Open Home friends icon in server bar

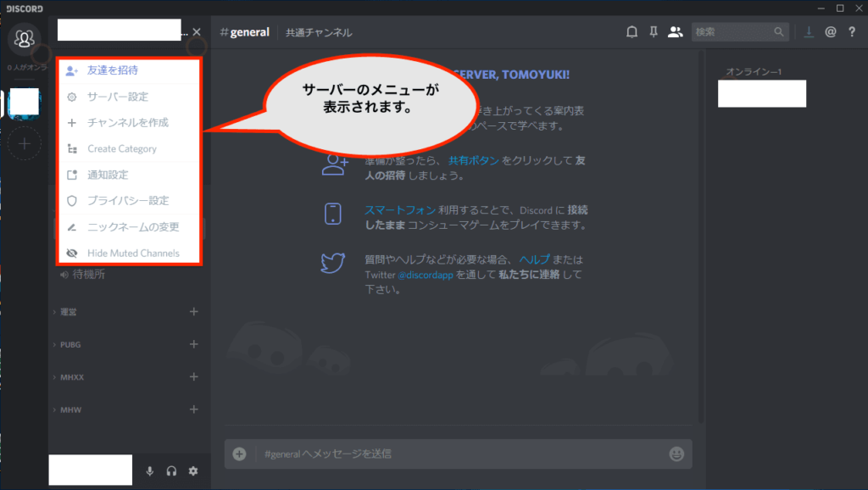coord(25,38)
